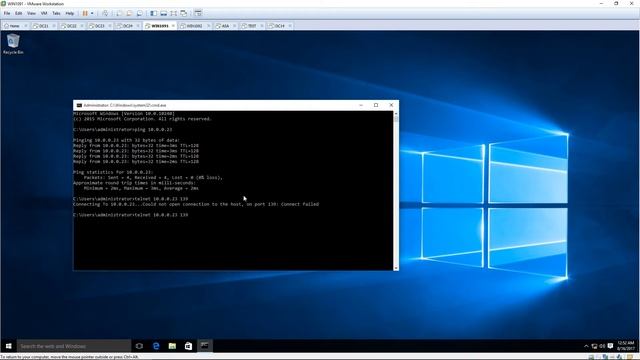Suspend the VM with the pause button
Screen dimensions: 640x360
pos(85,13)
